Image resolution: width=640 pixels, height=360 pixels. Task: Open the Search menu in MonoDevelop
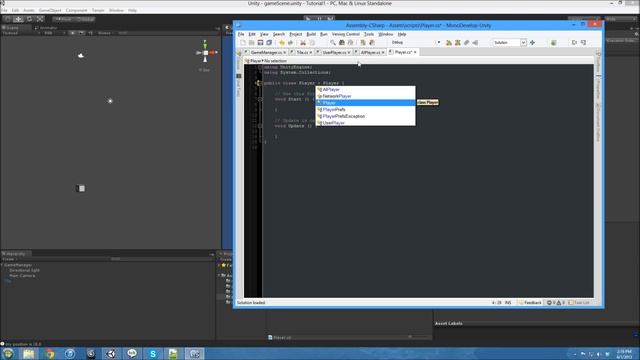tap(279, 34)
